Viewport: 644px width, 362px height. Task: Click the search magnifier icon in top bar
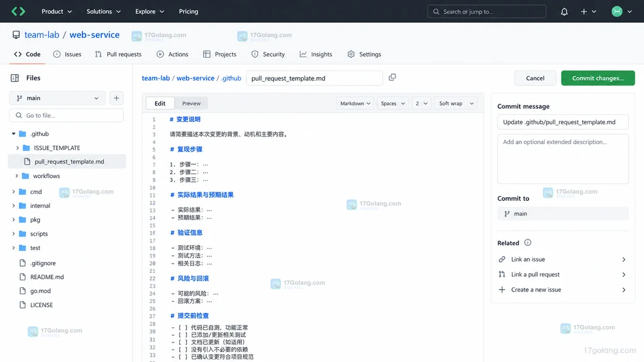(436, 11)
